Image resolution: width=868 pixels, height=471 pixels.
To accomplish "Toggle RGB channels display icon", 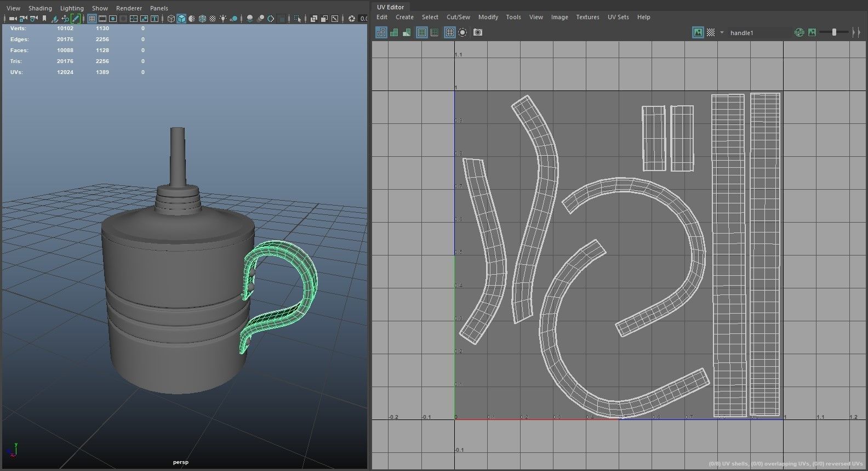I will tap(799, 32).
